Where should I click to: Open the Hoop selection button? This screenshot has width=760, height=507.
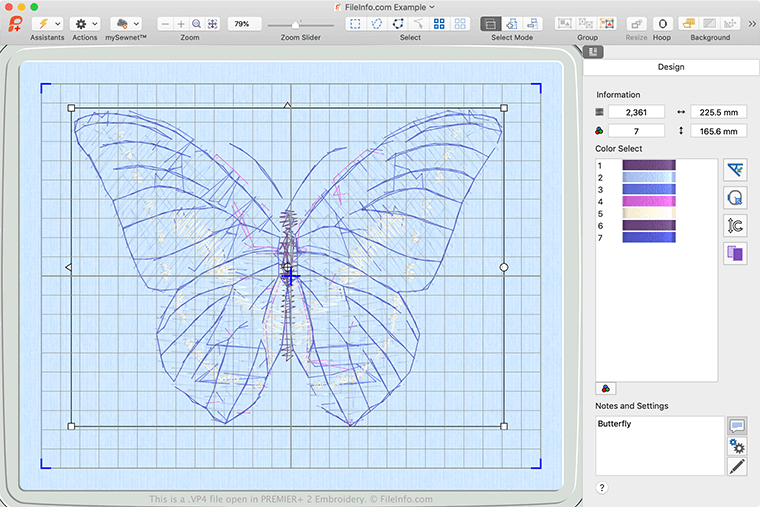(x=663, y=24)
